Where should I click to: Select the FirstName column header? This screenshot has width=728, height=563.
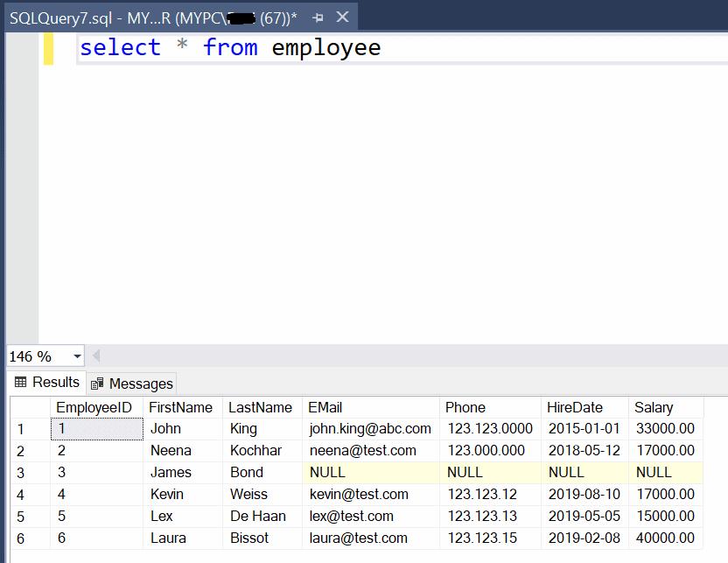tap(180, 407)
